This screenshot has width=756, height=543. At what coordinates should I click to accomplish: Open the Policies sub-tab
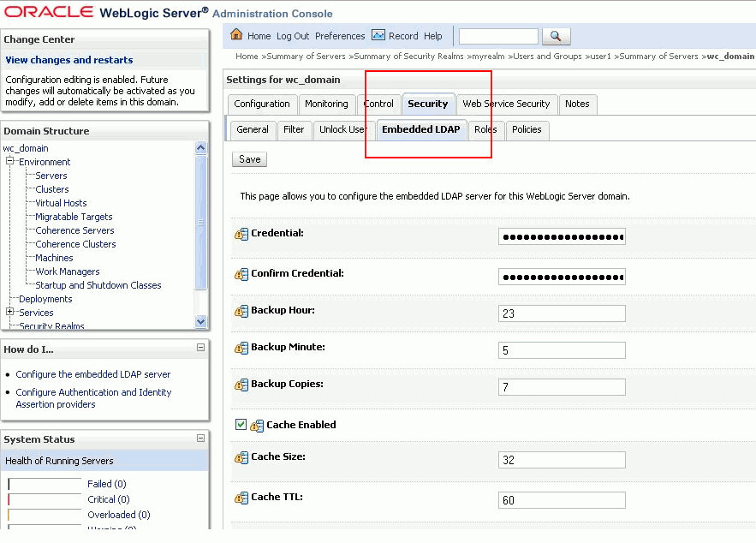[527, 129]
